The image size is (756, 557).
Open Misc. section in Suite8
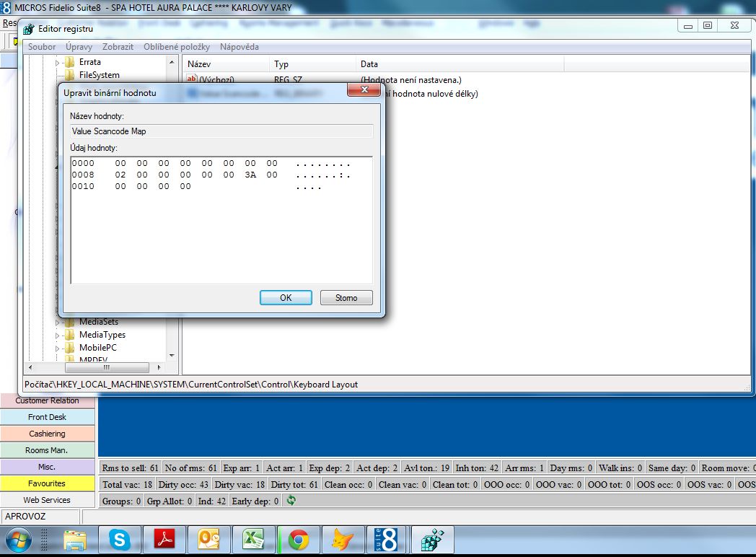tap(48, 467)
